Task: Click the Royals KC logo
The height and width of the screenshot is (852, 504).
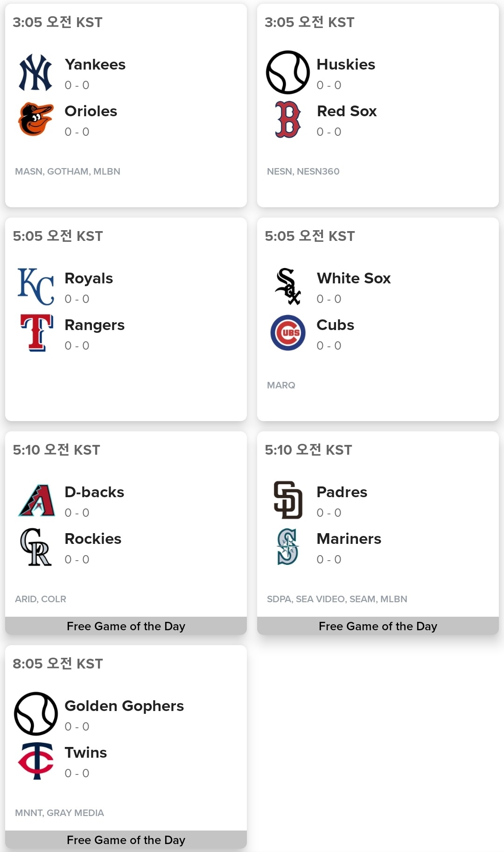Action: pyautogui.click(x=35, y=286)
